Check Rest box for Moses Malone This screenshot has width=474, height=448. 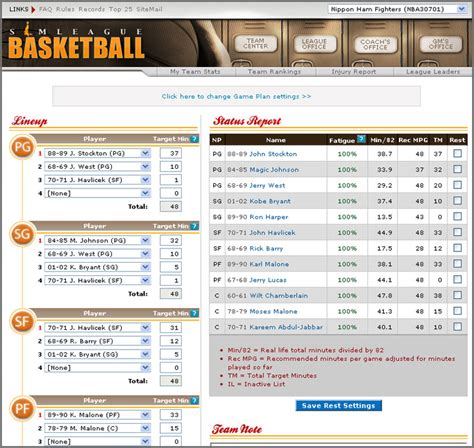tap(458, 311)
